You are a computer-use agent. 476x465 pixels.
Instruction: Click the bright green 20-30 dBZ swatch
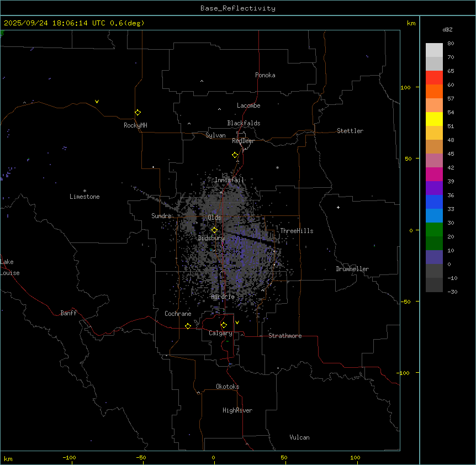tap(434, 229)
